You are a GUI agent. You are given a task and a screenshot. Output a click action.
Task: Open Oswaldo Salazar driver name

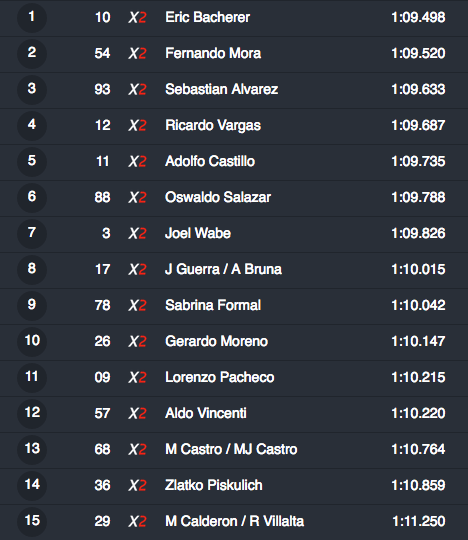[218, 197]
